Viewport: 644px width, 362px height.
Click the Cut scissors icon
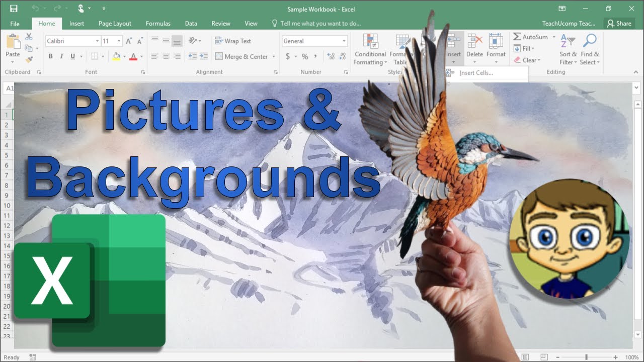click(x=29, y=37)
